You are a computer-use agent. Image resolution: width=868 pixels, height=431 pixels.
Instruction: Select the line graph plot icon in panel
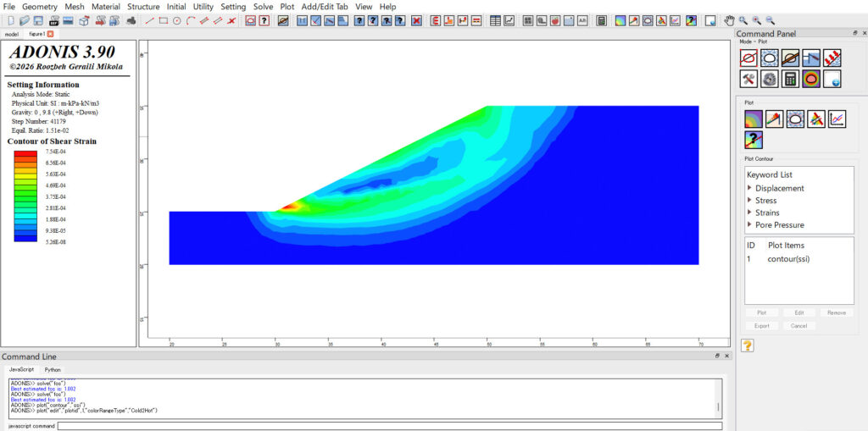click(x=837, y=119)
